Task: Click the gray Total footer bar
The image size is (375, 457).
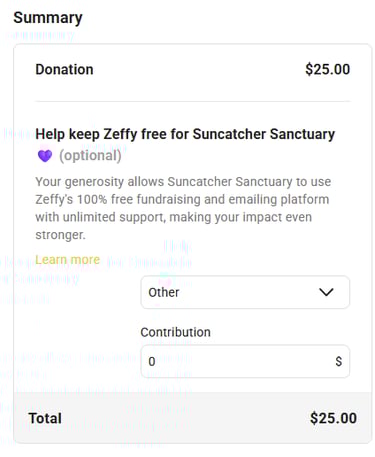Action: (193, 417)
